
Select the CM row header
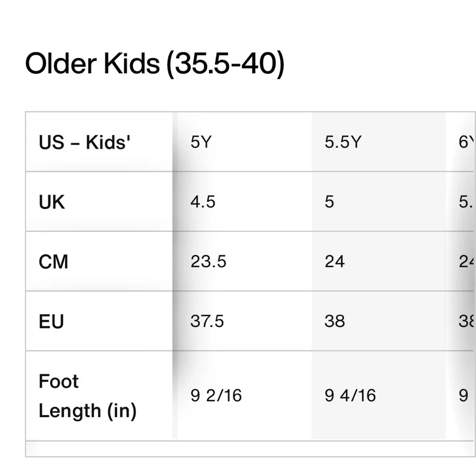(x=99, y=261)
